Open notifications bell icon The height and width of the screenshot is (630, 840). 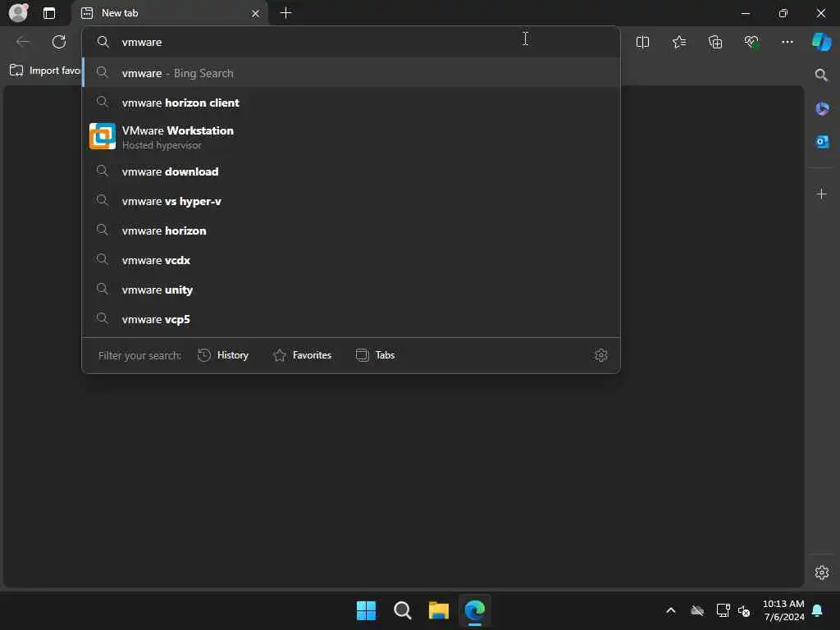click(818, 610)
